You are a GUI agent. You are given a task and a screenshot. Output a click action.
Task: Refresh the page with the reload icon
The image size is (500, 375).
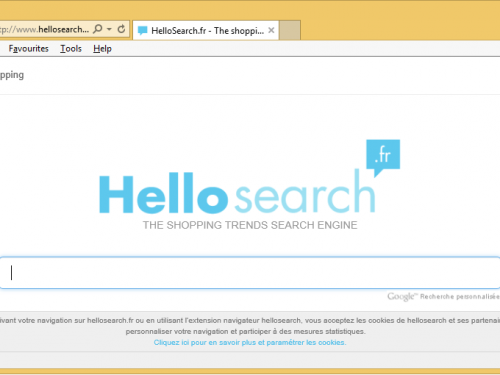[121, 29]
